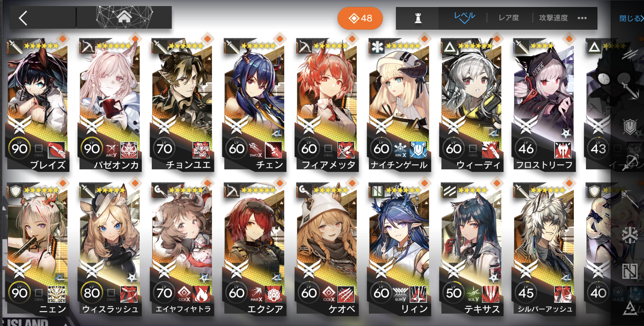This screenshot has width=644, height=326.
Task: Sort operators by 攻撃速度
Action: [553, 18]
